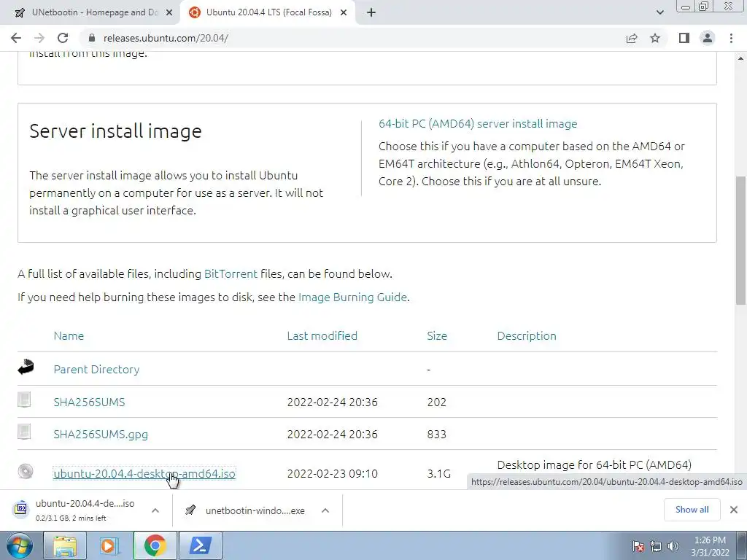The height and width of the screenshot is (560, 747).
Task: Click Show all downloads
Action: [x=692, y=510]
